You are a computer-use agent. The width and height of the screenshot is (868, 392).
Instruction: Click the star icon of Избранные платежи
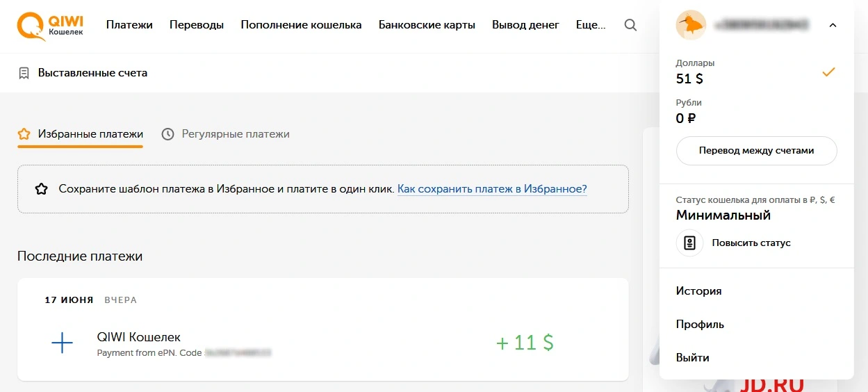(24, 134)
